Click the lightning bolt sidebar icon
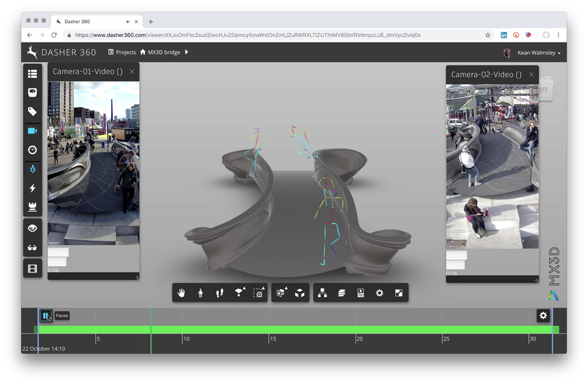588x384 pixels. [x=32, y=188]
